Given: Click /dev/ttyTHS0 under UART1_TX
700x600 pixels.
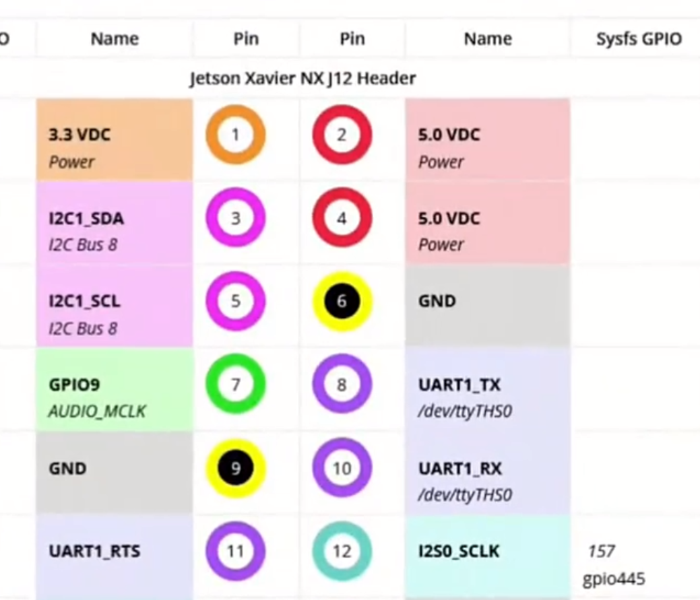Looking at the screenshot, I should (465, 411).
